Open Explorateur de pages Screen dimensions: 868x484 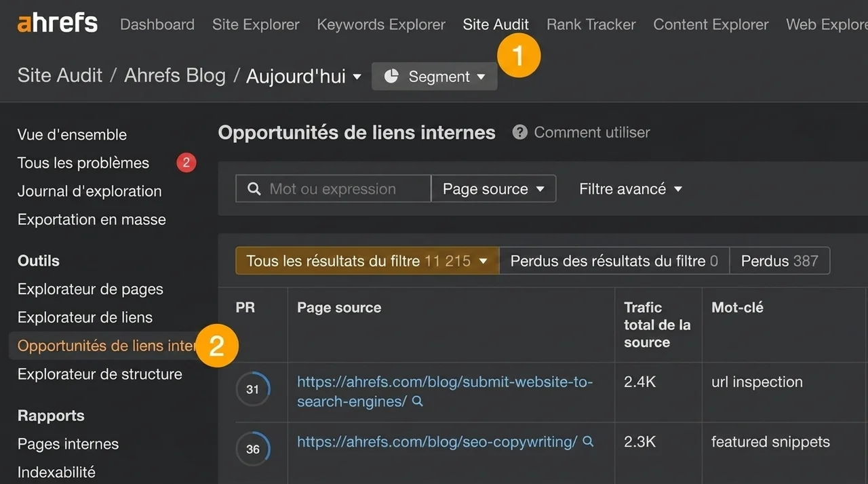(90, 289)
